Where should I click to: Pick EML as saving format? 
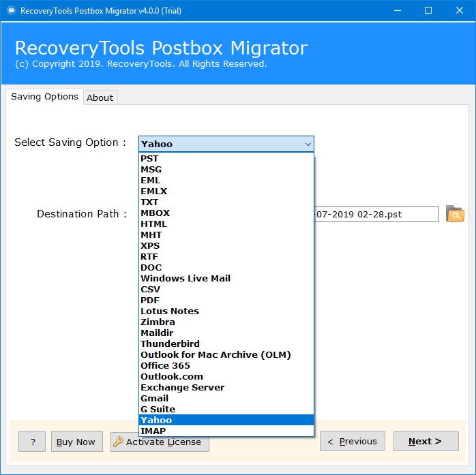[226, 180]
